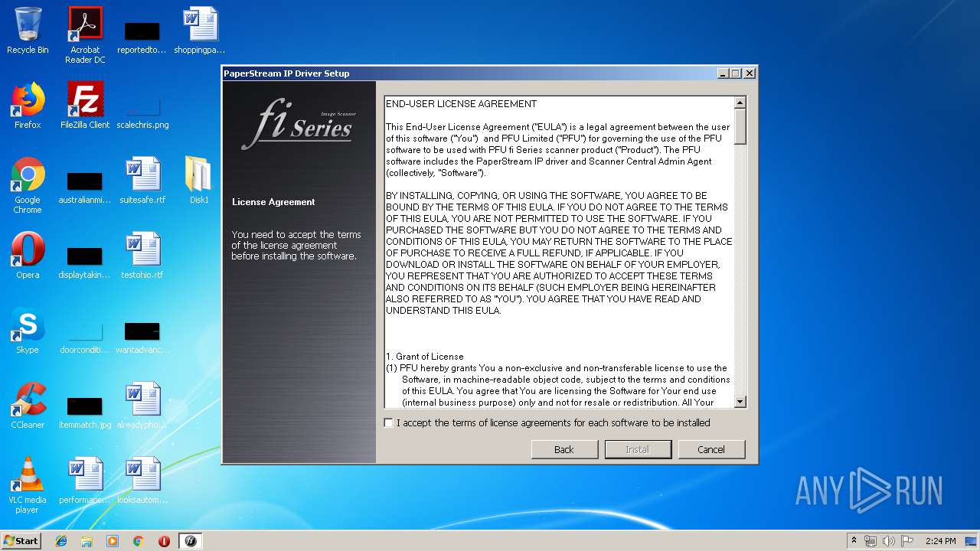
Task: Open Windows Media Player taskbar icon
Action: 113,541
